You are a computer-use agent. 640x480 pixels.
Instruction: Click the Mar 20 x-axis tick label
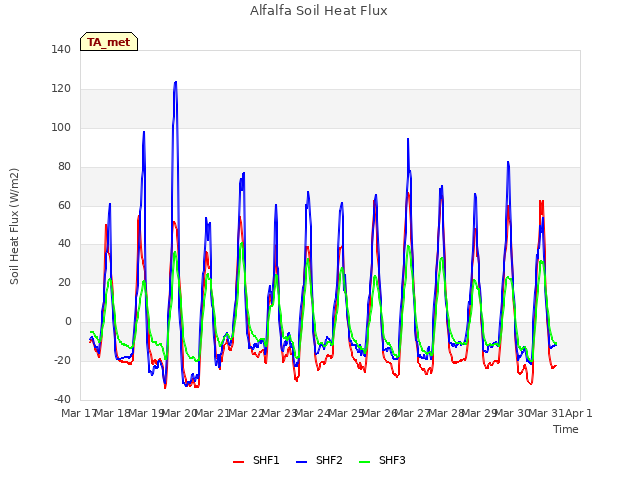coord(180,413)
